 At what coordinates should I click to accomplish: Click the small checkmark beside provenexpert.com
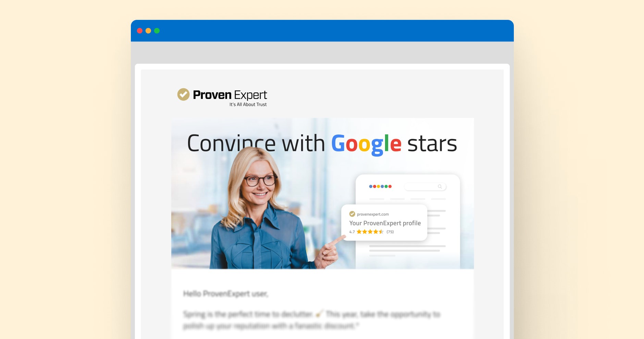[352, 214]
